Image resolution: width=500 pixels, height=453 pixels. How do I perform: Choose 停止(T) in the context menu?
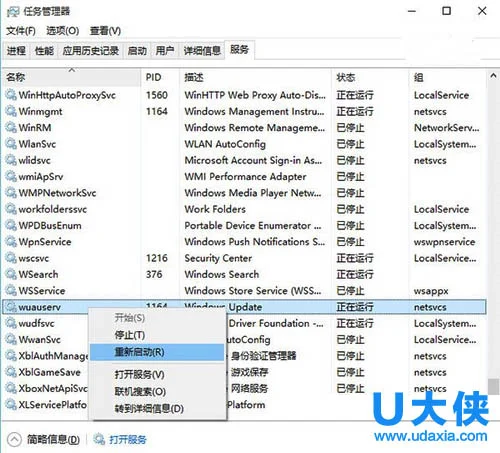point(157,335)
